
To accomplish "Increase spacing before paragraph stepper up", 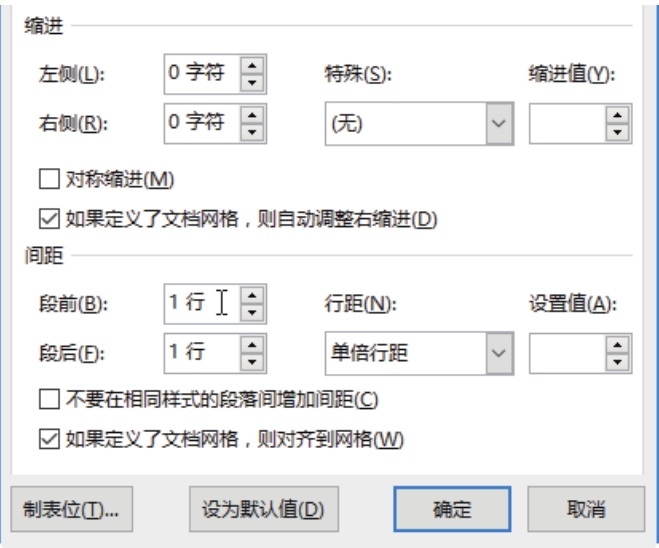I will click(x=252, y=295).
